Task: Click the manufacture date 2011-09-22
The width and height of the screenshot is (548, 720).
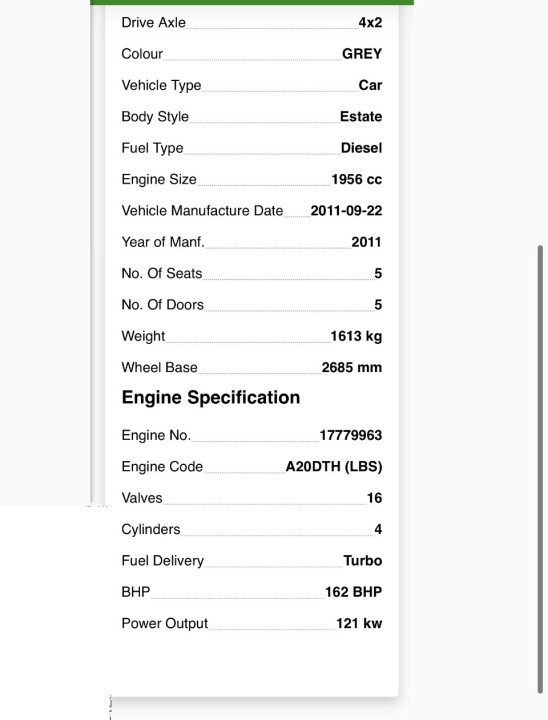Action: click(346, 210)
